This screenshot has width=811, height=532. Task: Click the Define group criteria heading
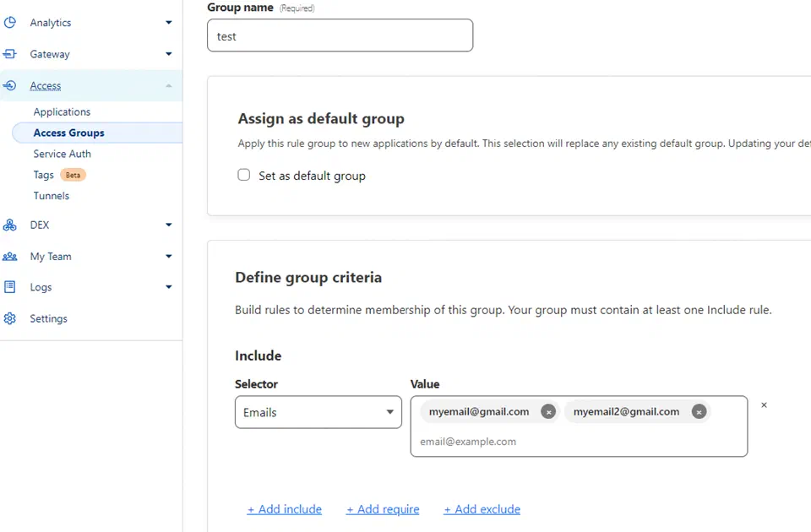click(x=308, y=278)
